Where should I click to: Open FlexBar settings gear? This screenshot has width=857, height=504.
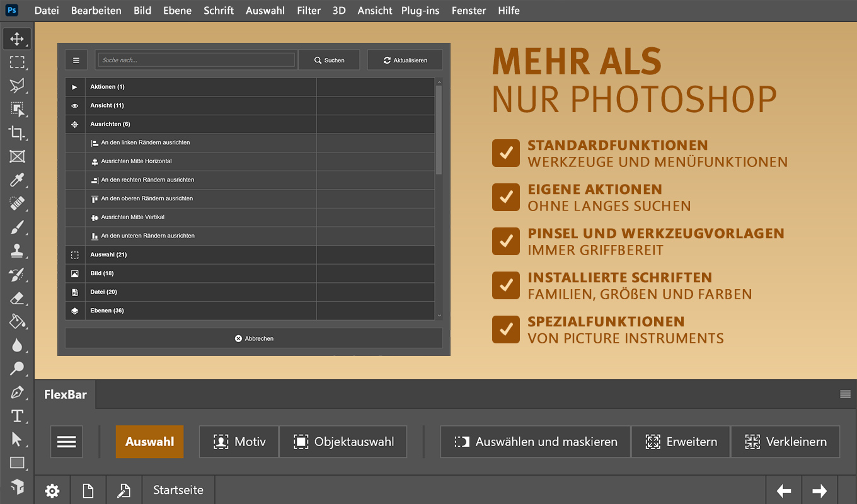[52, 491]
